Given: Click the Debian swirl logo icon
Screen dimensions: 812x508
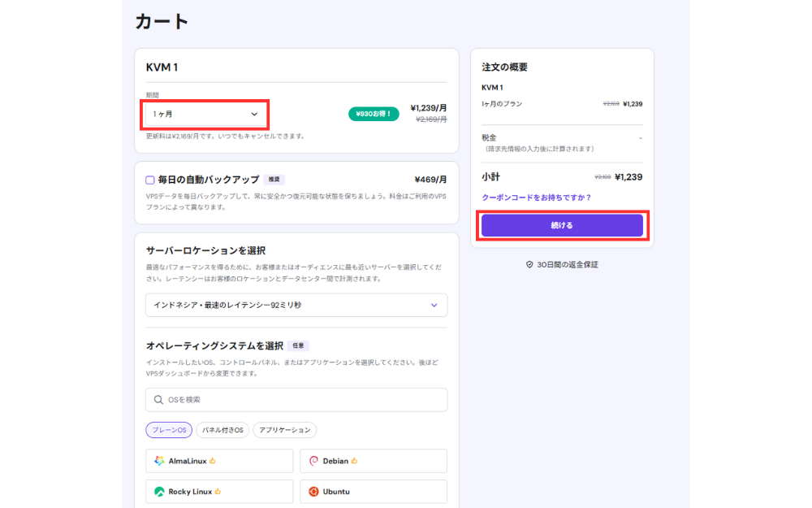Looking at the screenshot, I should tap(313, 461).
